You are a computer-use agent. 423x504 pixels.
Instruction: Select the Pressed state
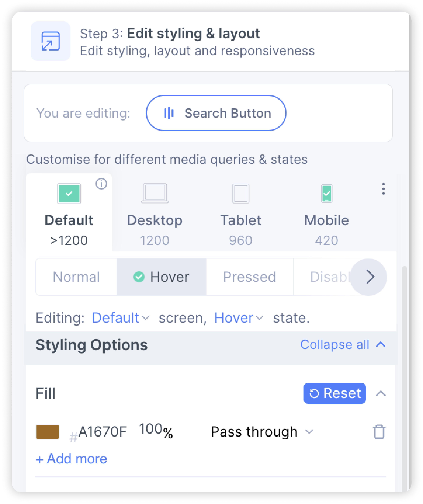[x=250, y=277]
